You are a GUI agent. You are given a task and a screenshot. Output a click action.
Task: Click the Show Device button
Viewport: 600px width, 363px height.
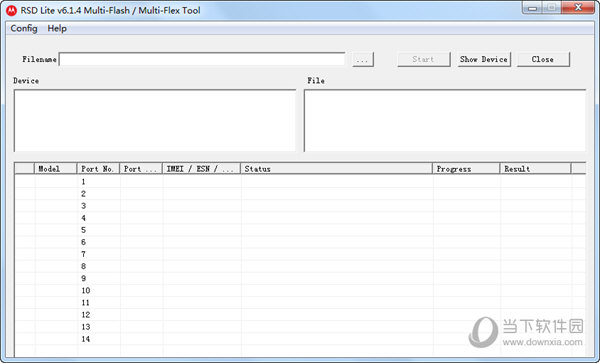(484, 59)
